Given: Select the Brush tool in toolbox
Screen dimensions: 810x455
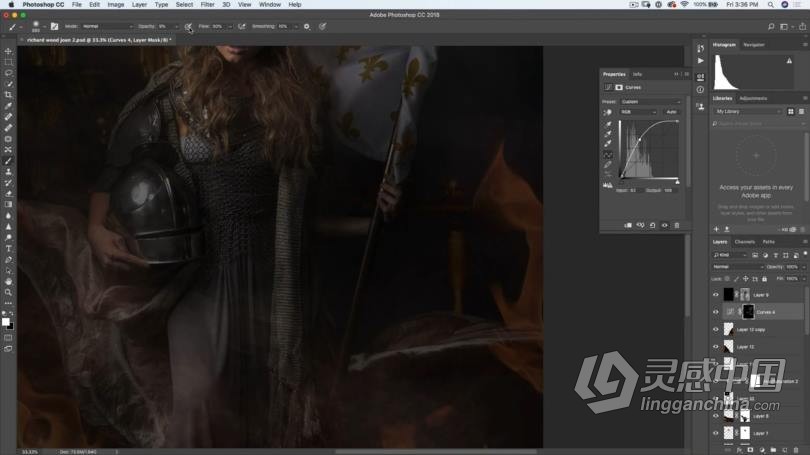Looking at the screenshot, I should tap(8, 161).
